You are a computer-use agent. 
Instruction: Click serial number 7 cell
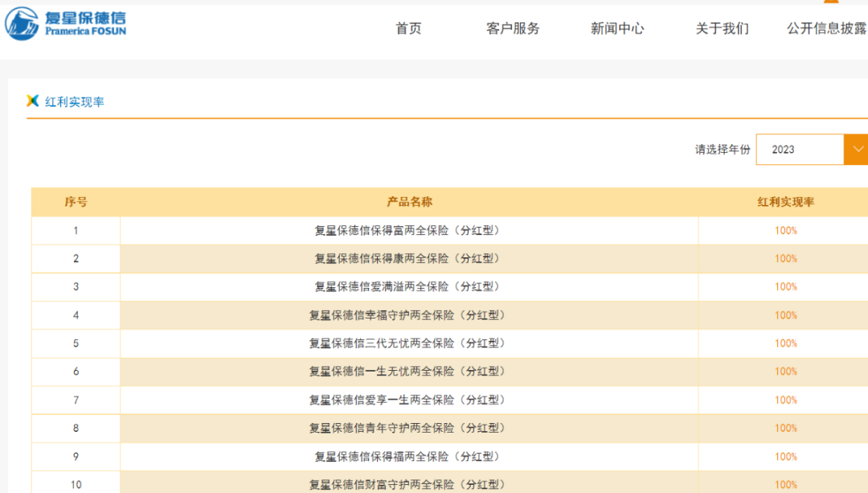tap(76, 400)
